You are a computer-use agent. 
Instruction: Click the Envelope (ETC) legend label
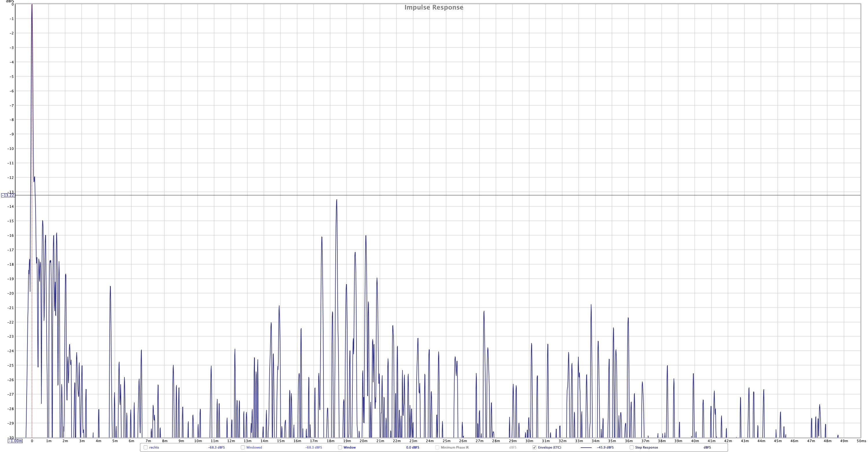tap(549, 447)
